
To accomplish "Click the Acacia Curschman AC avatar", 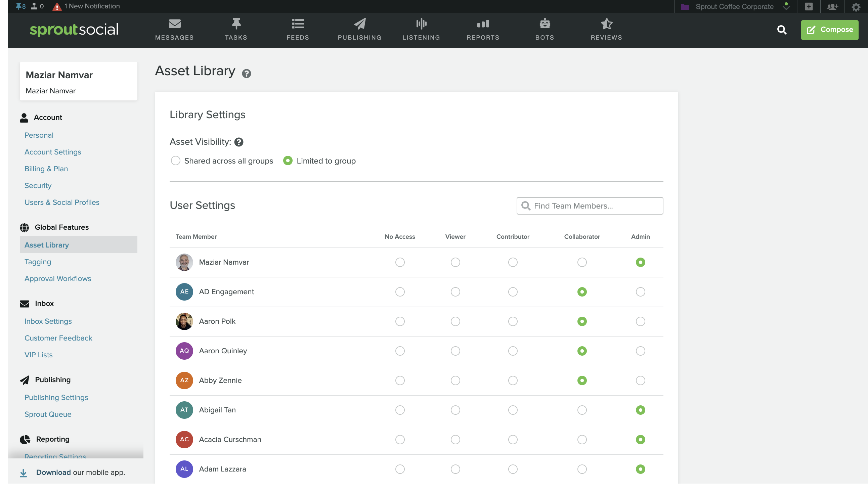I will 184,440.
